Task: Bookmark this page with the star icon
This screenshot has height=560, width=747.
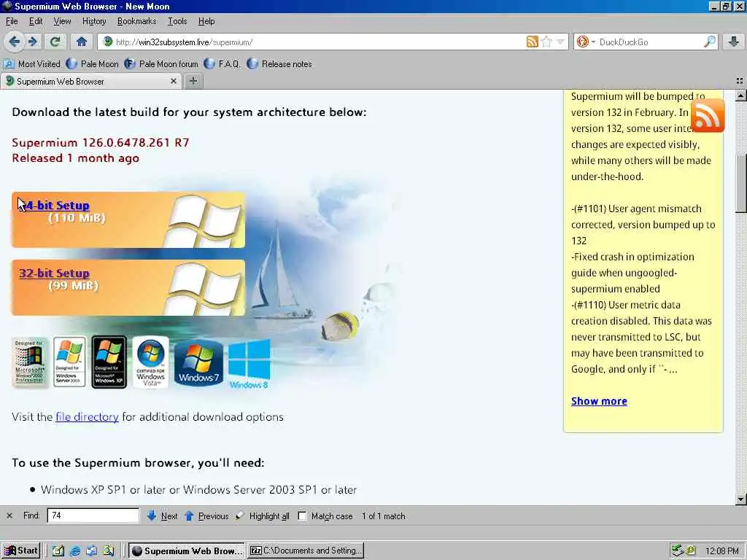Action: [546, 42]
